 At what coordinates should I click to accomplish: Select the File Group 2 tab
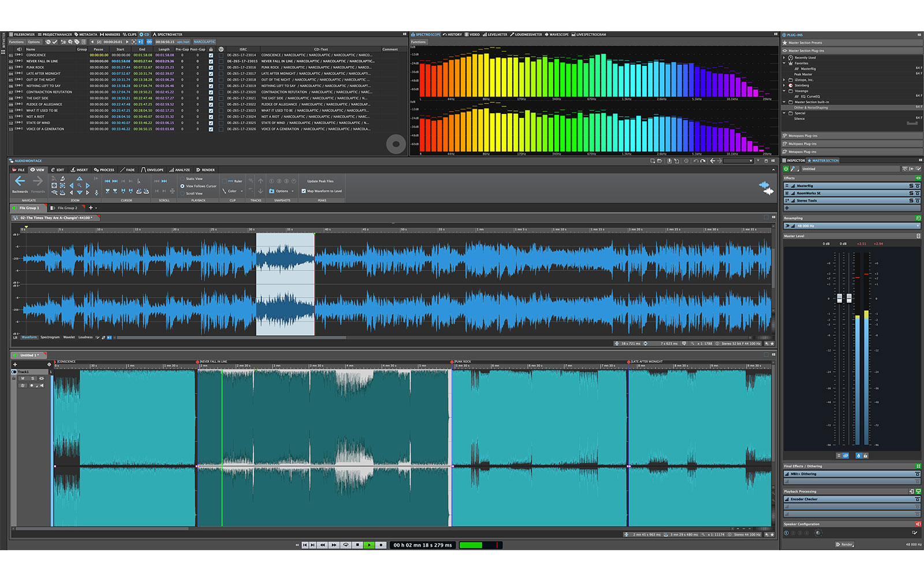click(x=67, y=208)
